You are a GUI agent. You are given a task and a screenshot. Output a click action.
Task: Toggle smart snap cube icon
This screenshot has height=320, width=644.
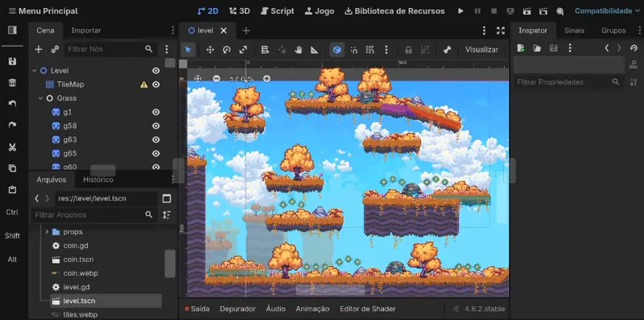point(336,50)
